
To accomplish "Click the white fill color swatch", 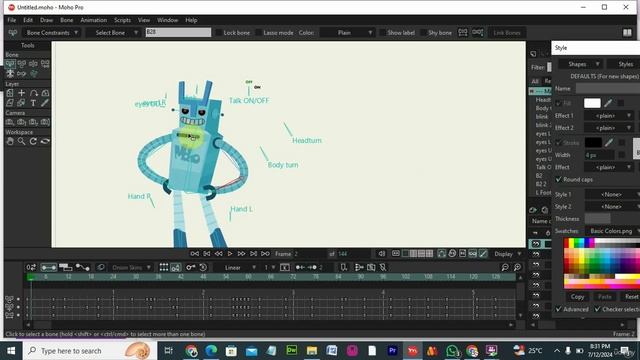I will [592, 103].
